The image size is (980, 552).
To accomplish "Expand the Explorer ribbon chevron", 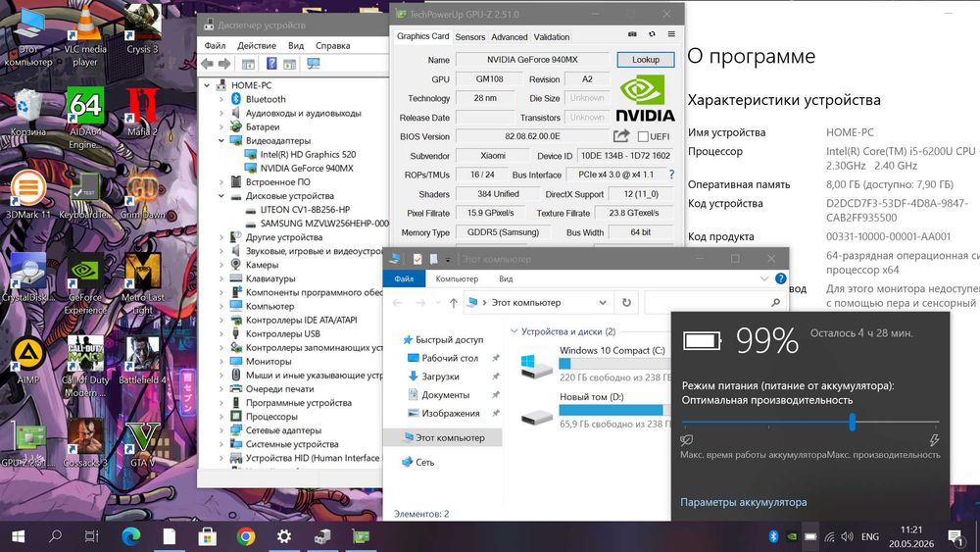I will [x=763, y=278].
